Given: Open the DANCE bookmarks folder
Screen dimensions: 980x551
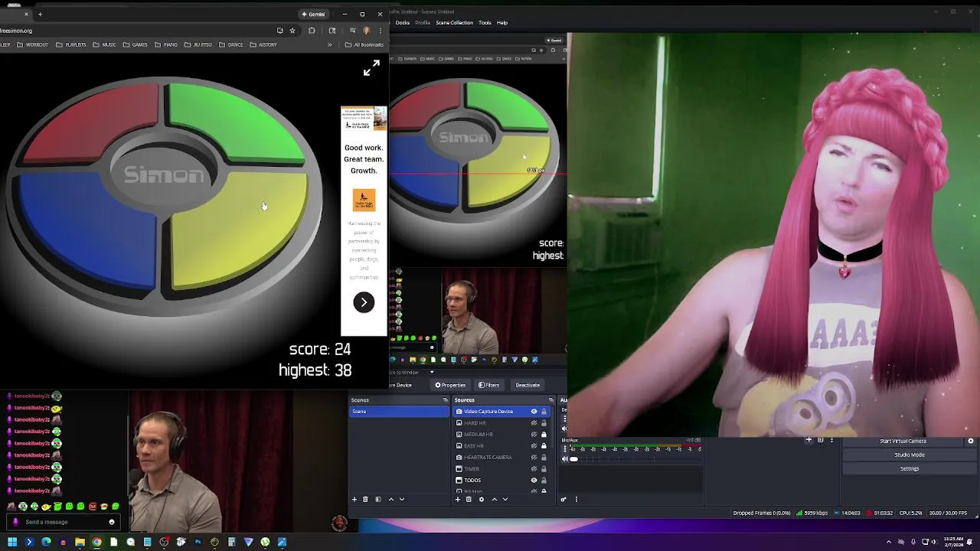Looking at the screenshot, I should [231, 44].
